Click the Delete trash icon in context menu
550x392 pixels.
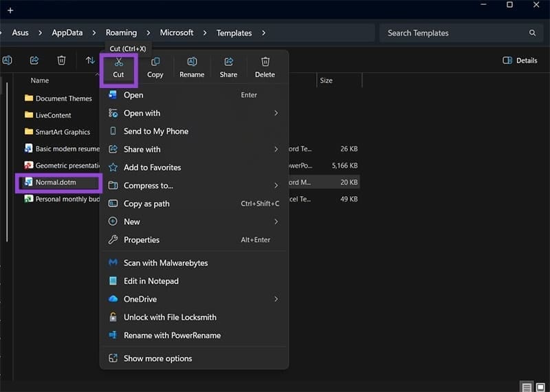[265, 63]
